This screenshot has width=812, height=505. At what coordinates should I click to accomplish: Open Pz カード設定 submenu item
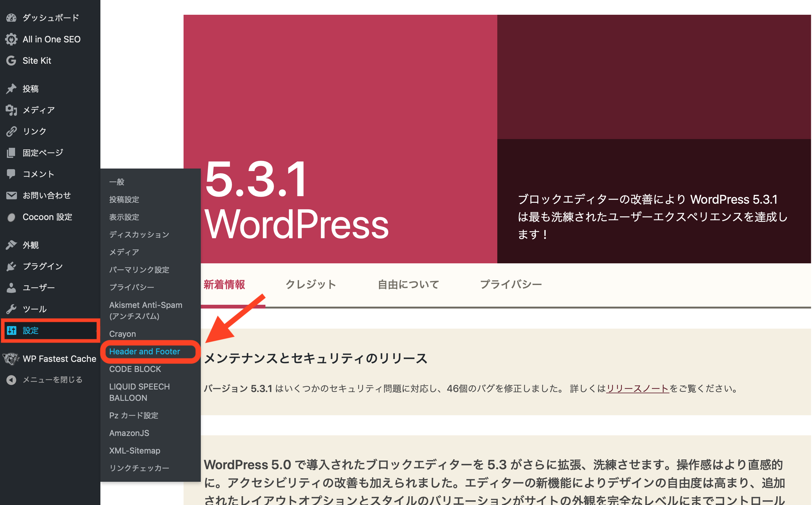[x=134, y=416]
